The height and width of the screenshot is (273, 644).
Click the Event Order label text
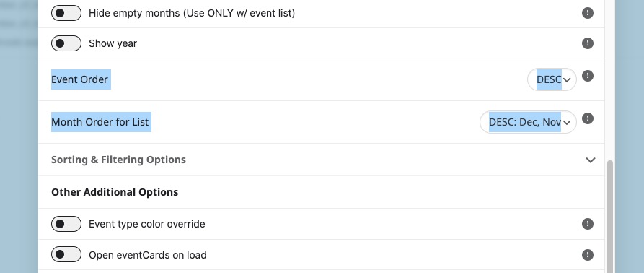click(79, 79)
